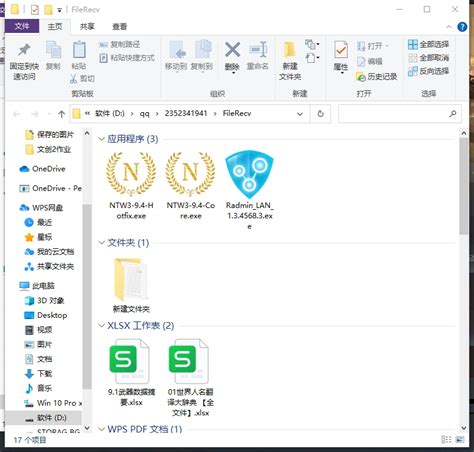
Task: Open the 复制到 copy-to menu
Action: coord(202,56)
